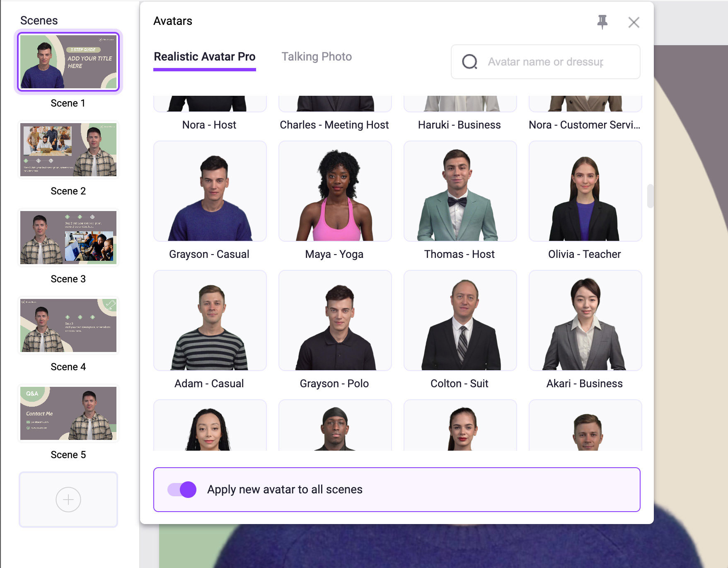Switch to the Realistic Avatar Pro tab
This screenshot has height=568, width=728.
point(205,57)
